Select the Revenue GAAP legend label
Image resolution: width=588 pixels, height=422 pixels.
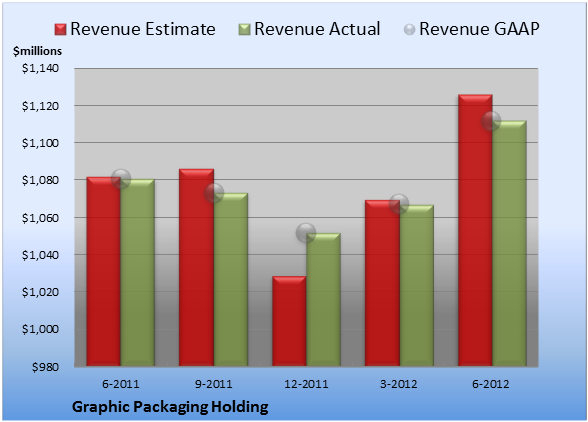click(x=479, y=29)
